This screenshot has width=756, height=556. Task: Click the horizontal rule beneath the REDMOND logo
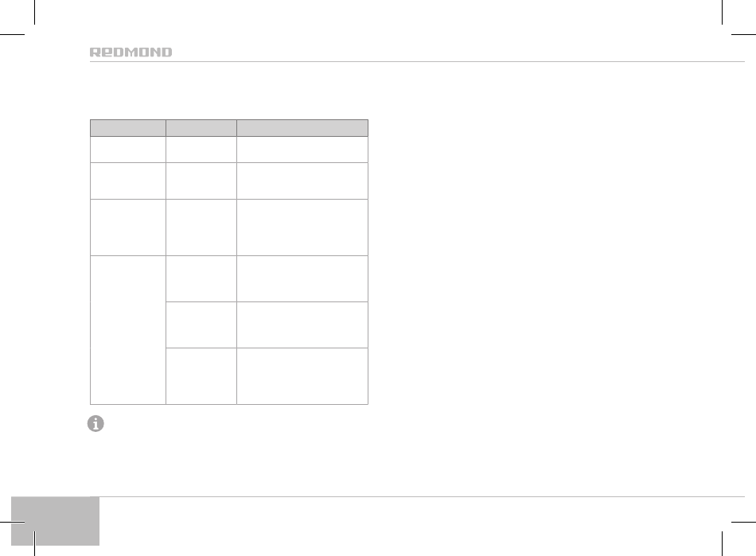pyautogui.click(x=417, y=62)
